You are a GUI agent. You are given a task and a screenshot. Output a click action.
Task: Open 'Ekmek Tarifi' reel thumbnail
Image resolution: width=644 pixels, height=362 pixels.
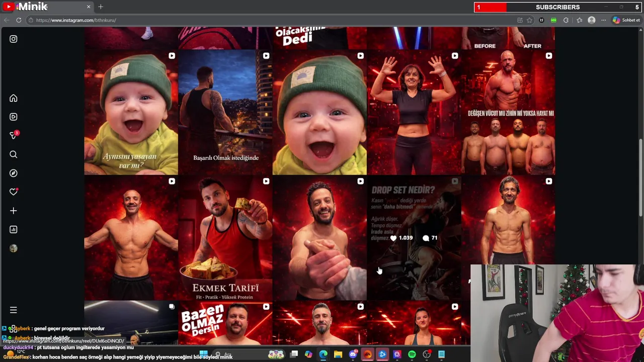(x=225, y=237)
